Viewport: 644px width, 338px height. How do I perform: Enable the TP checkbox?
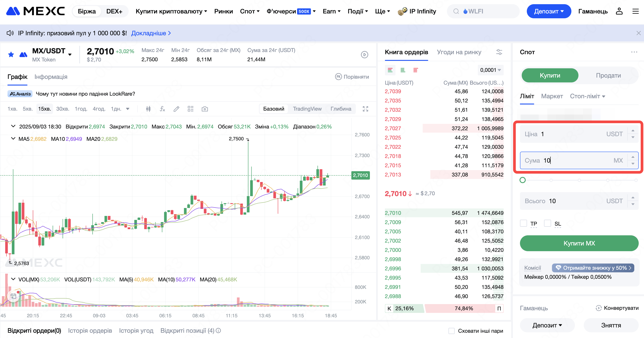pos(523,223)
